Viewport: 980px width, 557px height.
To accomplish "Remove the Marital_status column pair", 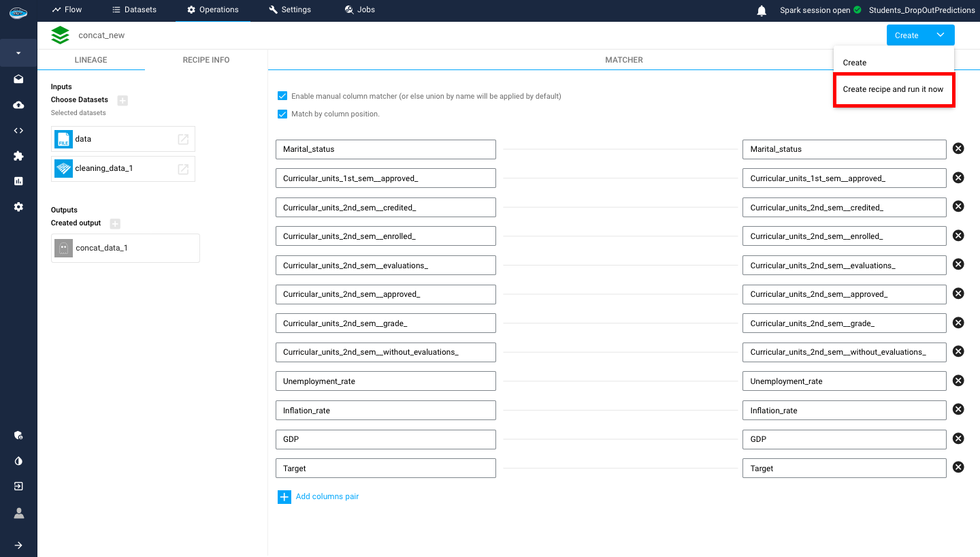I will point(958,148).
